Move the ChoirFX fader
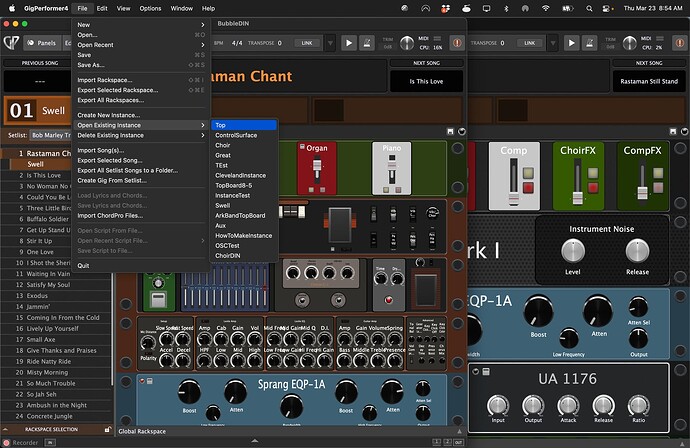 578,197
